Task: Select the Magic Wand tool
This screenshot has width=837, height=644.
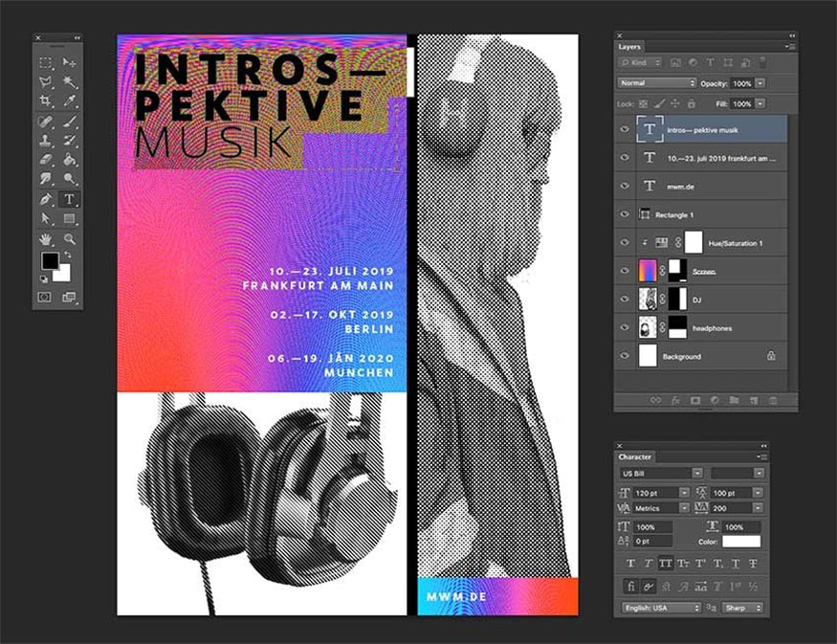Action: (x=69, y=81)
